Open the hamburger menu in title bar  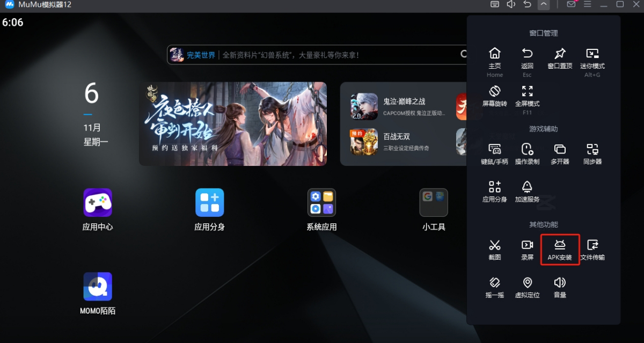click(588, 5)
